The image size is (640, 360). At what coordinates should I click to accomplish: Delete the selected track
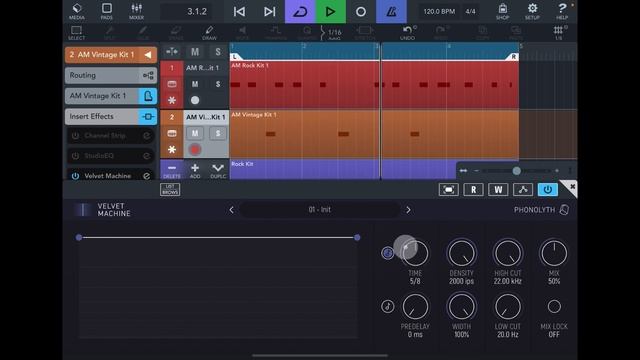click(172, 170)
